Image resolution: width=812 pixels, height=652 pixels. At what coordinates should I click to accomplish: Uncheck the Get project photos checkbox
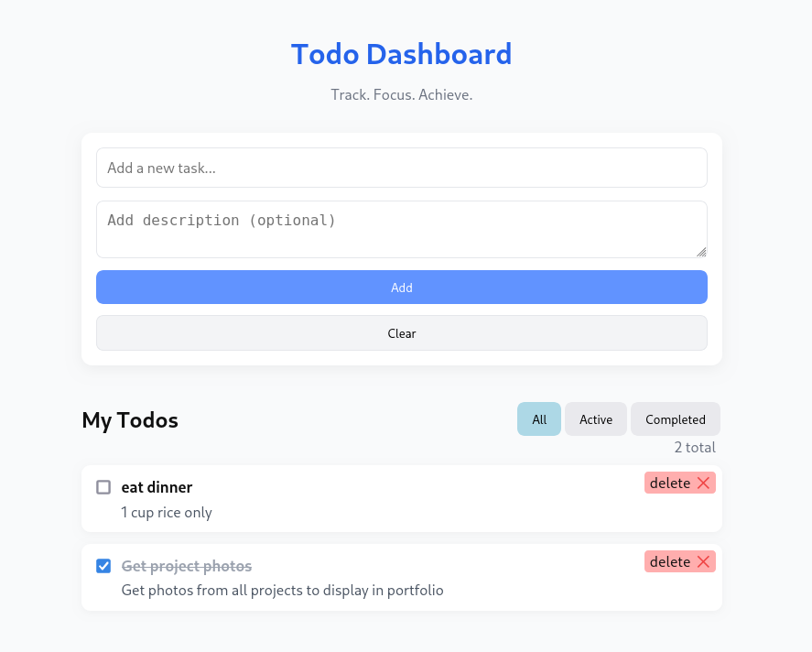(x=103, y=566)
